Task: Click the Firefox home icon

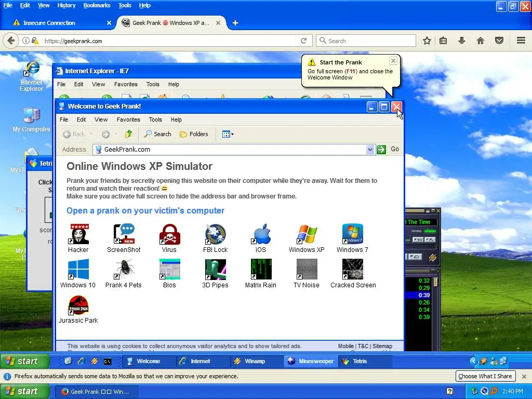Action: [481, 41]
